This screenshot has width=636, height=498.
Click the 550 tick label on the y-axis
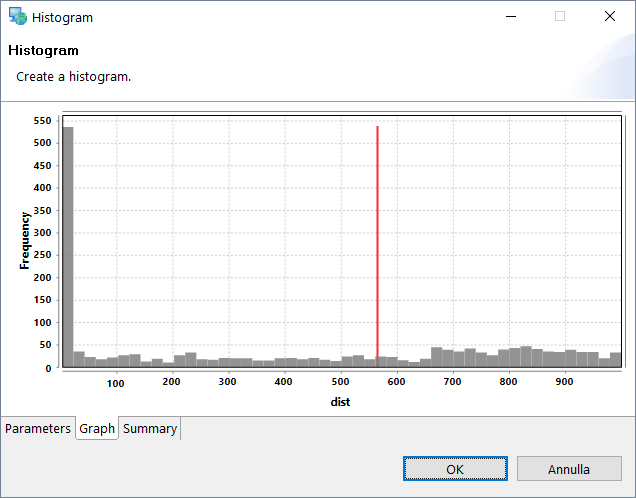pos(42,121)
